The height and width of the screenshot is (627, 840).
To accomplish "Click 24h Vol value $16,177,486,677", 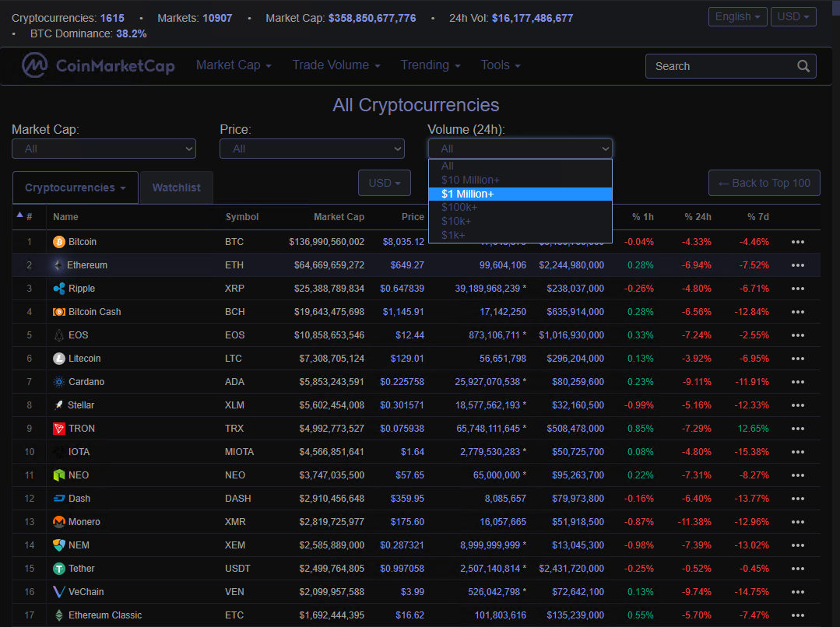I will [x=532, y=18].
